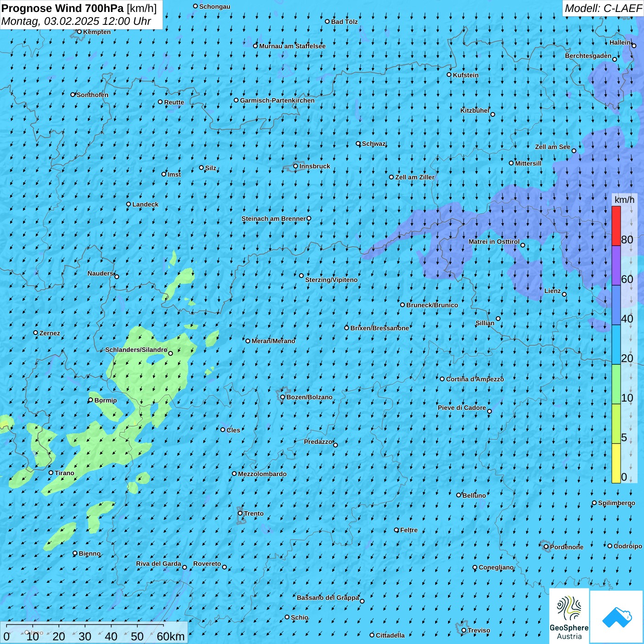Click the Matrei in Osttirol marker
This screenshot has width=644, height=644.
523,245
